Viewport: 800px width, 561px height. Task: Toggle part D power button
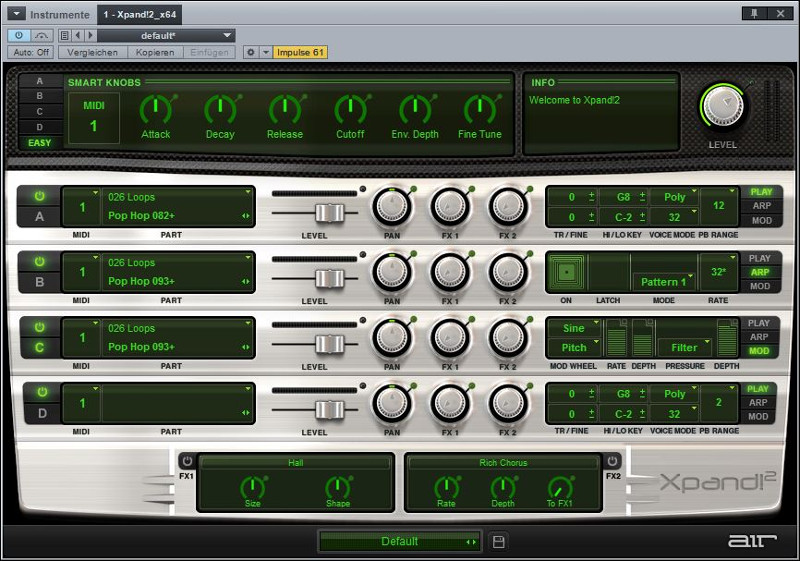(42, 392)
